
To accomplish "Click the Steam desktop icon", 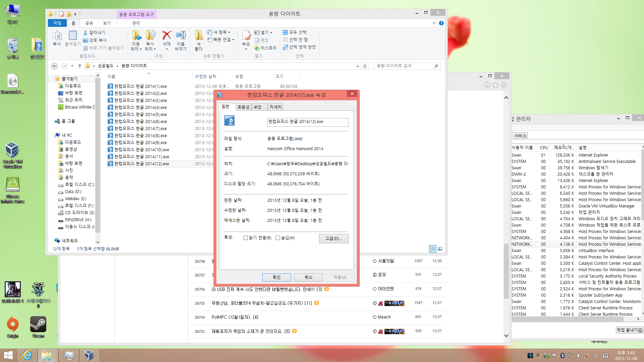I will point(38,327).
